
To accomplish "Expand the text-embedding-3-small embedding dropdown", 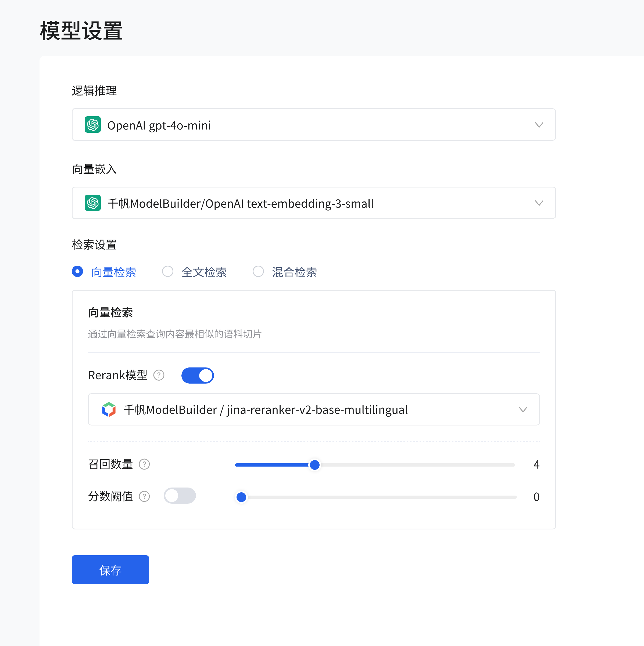I will coord(313,203).
